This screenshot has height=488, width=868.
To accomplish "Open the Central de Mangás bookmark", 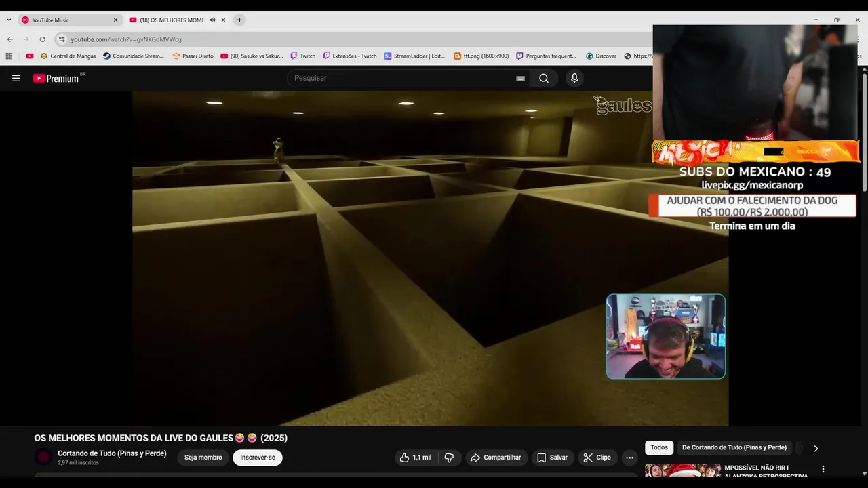I will [x=68, y=56].
